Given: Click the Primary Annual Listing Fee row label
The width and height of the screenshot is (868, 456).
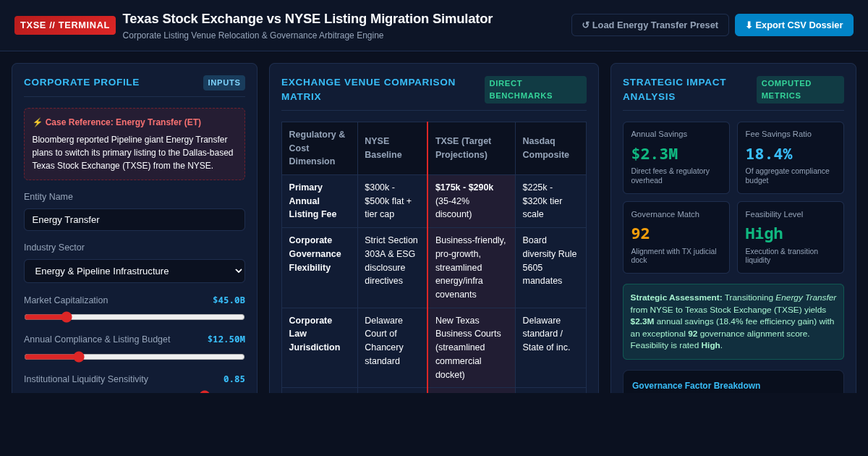Looking at the screenshot, I should [x=320, y=201].
